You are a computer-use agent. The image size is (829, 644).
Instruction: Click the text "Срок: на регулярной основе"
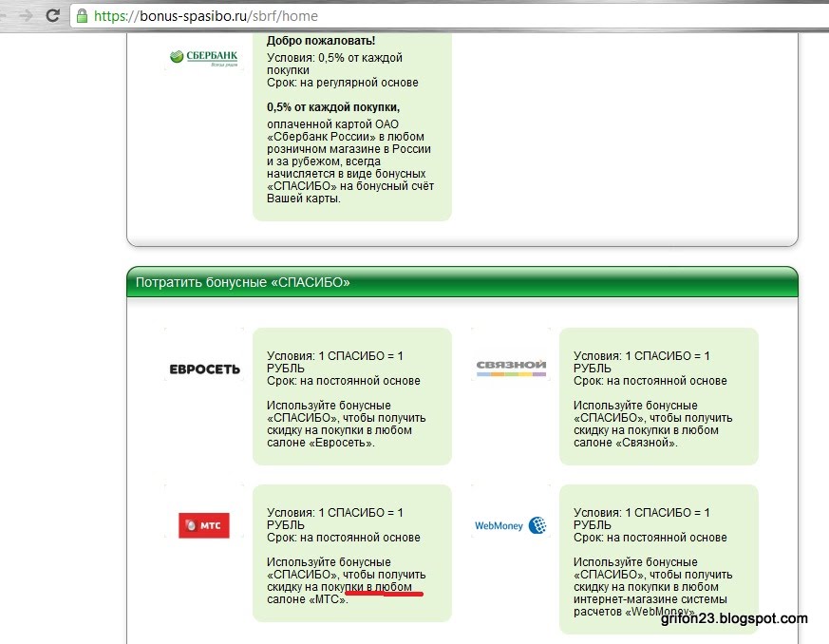point(342,83)
